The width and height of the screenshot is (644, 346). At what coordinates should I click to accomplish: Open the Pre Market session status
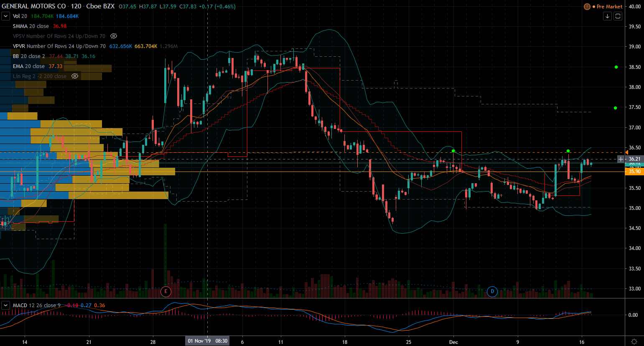(x=609, y=7)
